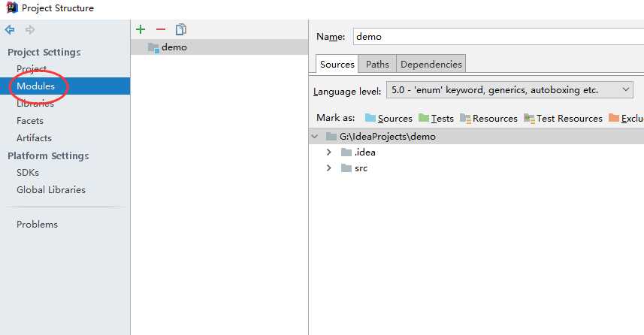644x335 pixels.
Task: Copy the module with copy icon
Action: click(x=180, y=29)
